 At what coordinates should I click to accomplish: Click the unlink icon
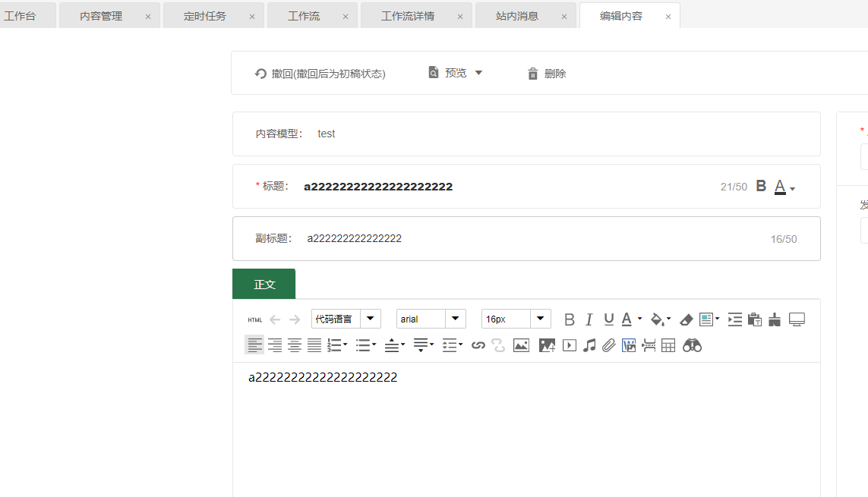[498, 345]
